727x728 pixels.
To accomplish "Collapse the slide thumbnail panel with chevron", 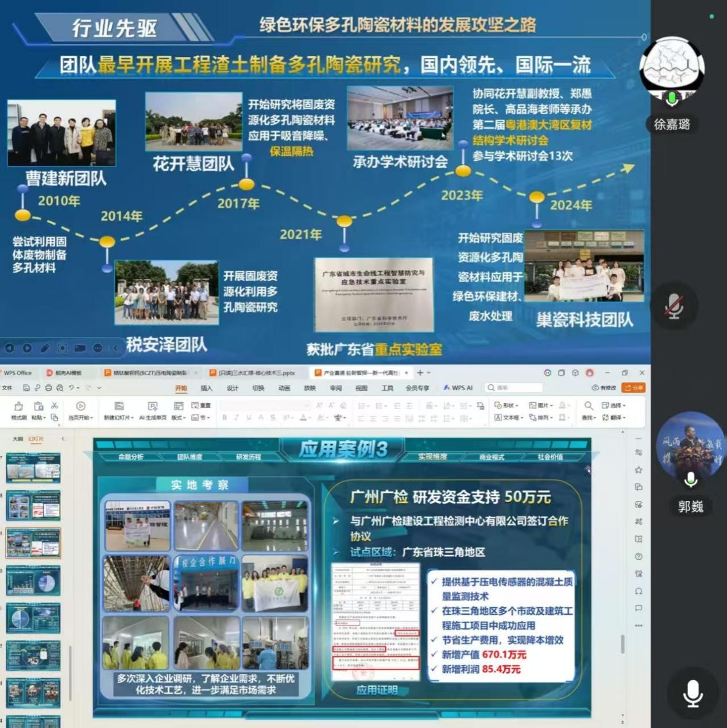I will pos(63,439).
